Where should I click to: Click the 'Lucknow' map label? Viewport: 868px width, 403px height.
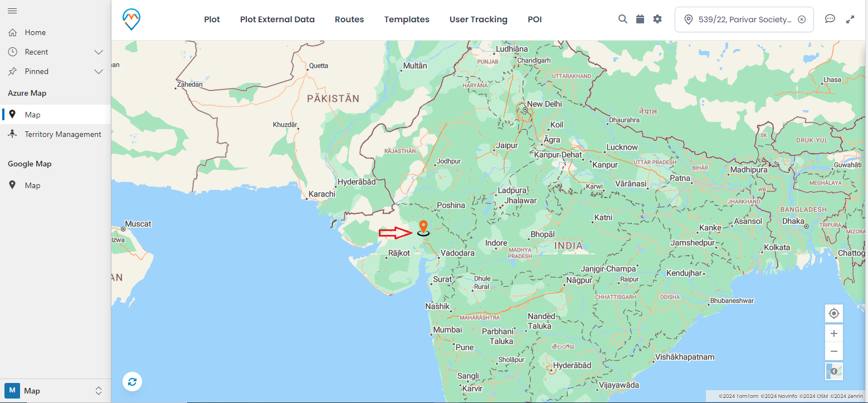click(x=622, y=147)
